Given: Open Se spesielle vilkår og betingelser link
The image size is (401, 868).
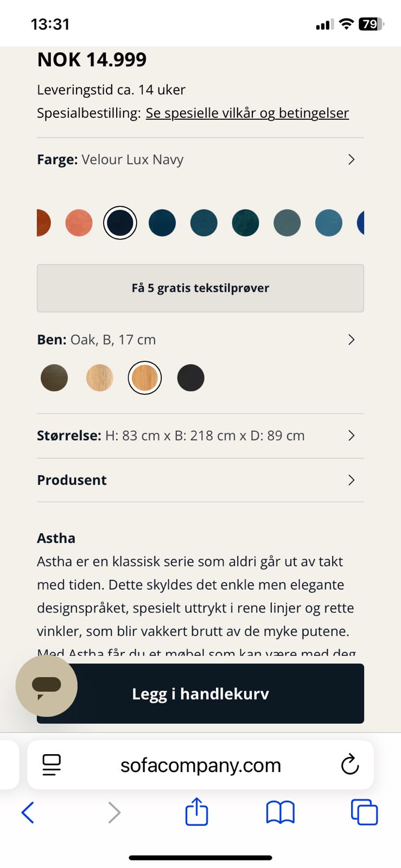Looking at the screenshot, I should coord(247,113).
